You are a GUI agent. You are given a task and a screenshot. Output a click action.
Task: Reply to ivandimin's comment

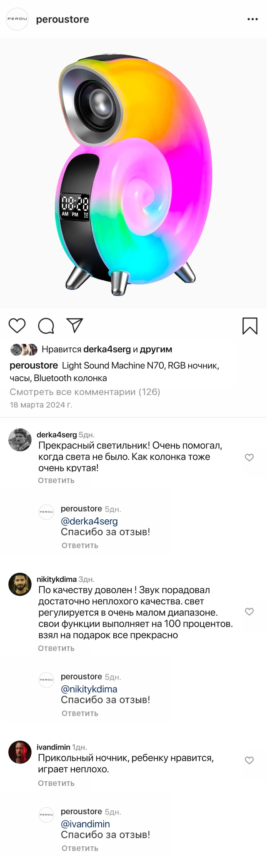(x=56, y=783)
